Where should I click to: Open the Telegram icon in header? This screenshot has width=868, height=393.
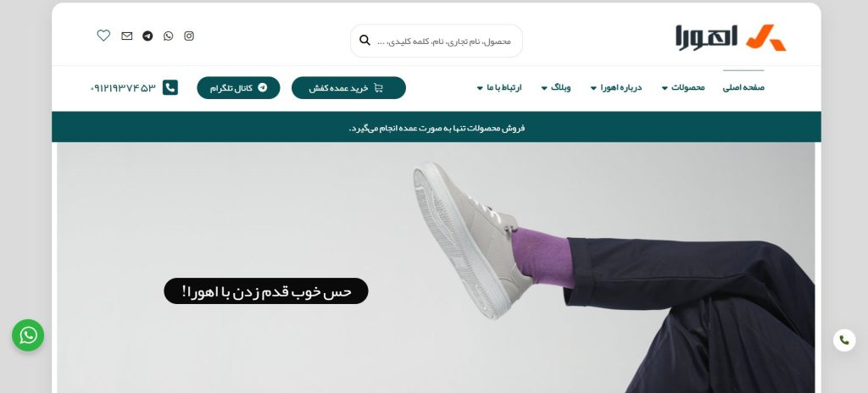[x=147, y=36]
